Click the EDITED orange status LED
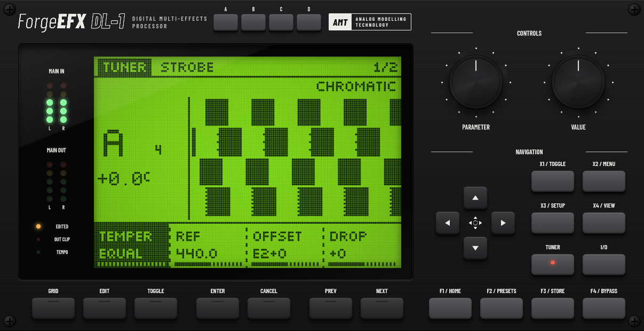Screen dimensions: 644x331 tap(38, 226)
